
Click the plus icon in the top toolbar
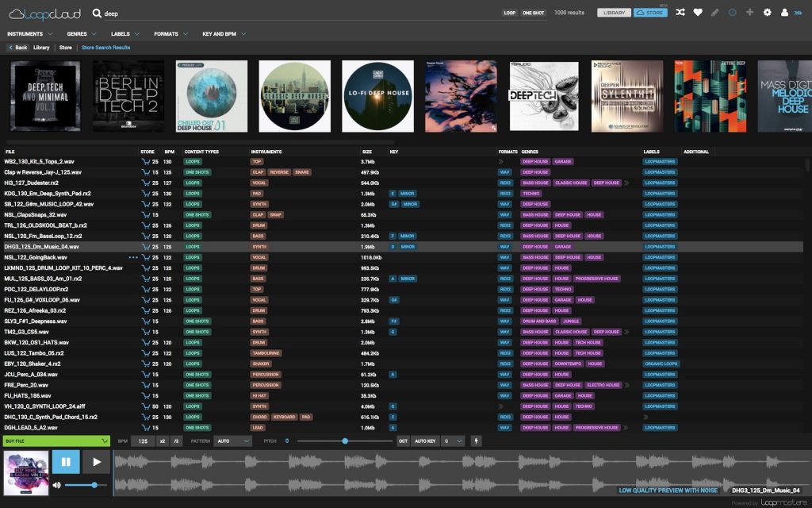749,12
